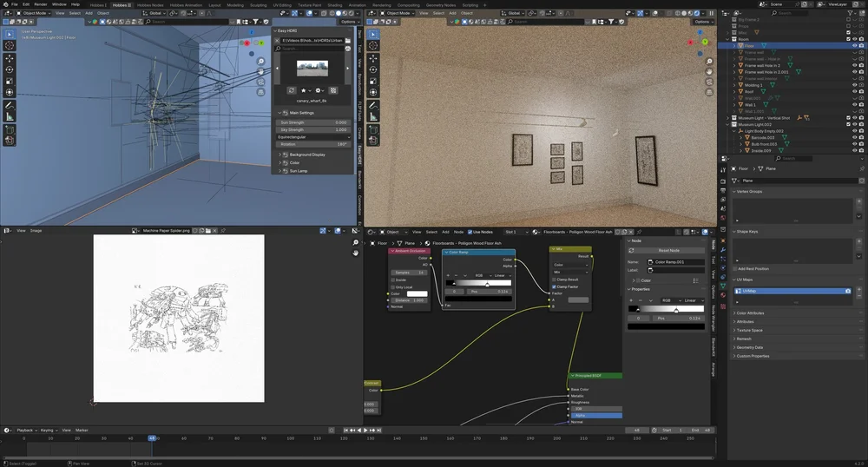Select the Scale tool in left viewport
Viewport: 868px width, 467px height.
point(10,82)
